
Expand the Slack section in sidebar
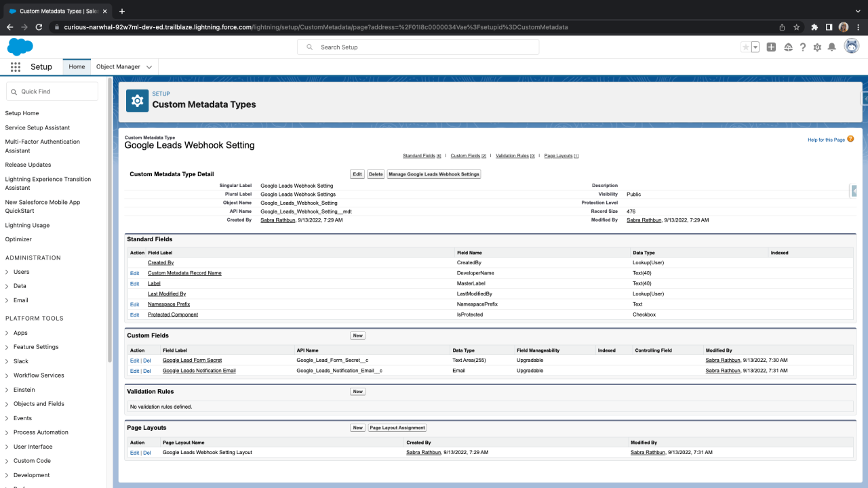coord(7,361)
